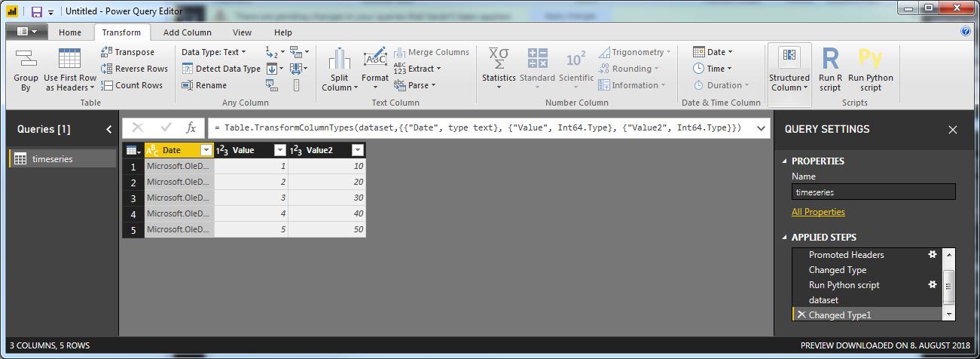Count rows in the table
Image resolution: width=980 pixels, height=359 pixels.
point(132,85)
